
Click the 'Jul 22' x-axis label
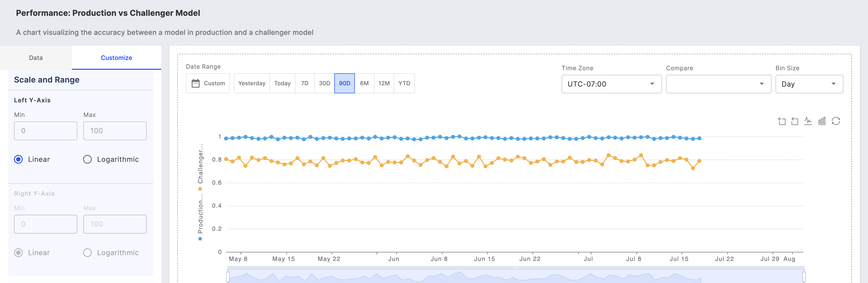point(724,259)
